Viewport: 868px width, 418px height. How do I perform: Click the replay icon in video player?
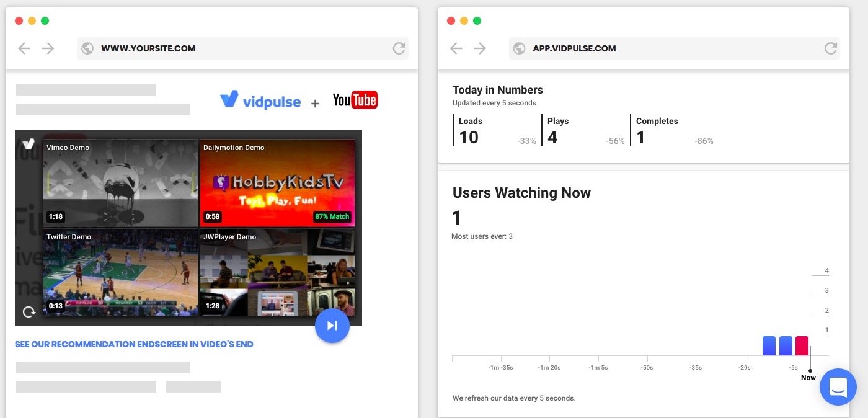[x=29, y=312]
